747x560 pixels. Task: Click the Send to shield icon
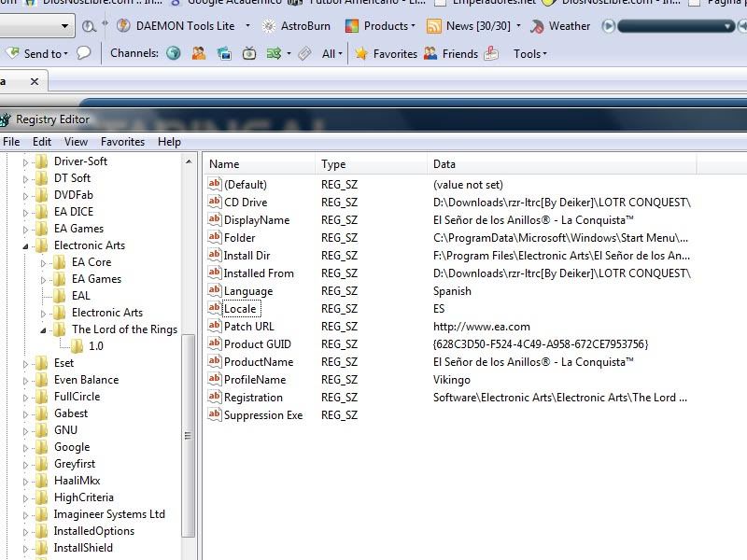click(14, 53)
